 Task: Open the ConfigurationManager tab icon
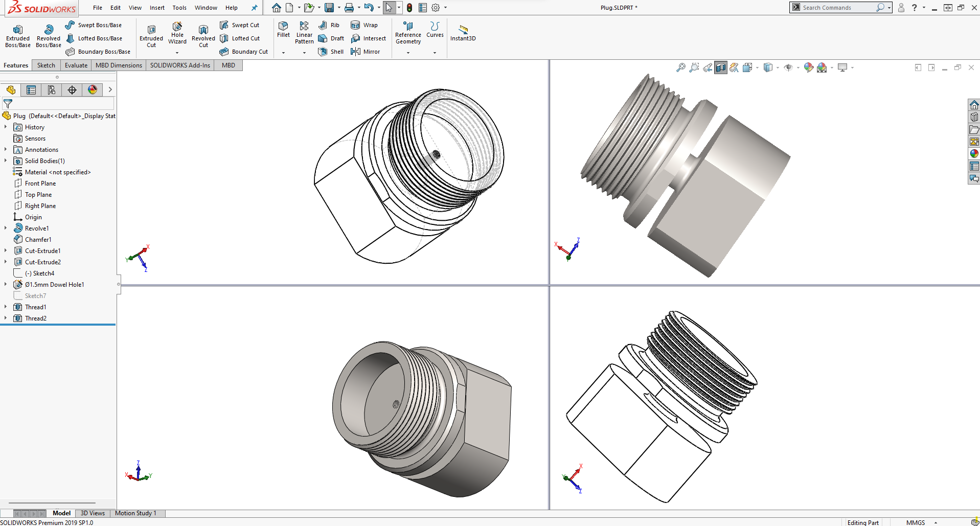[52, 90]
